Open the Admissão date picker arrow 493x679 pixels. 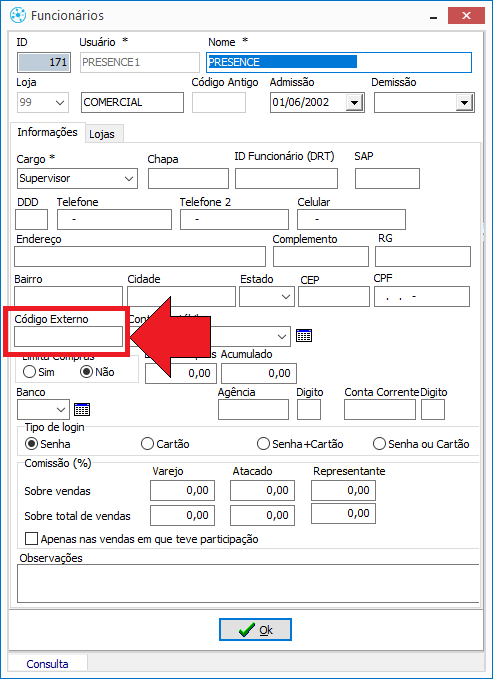point(354,103)
